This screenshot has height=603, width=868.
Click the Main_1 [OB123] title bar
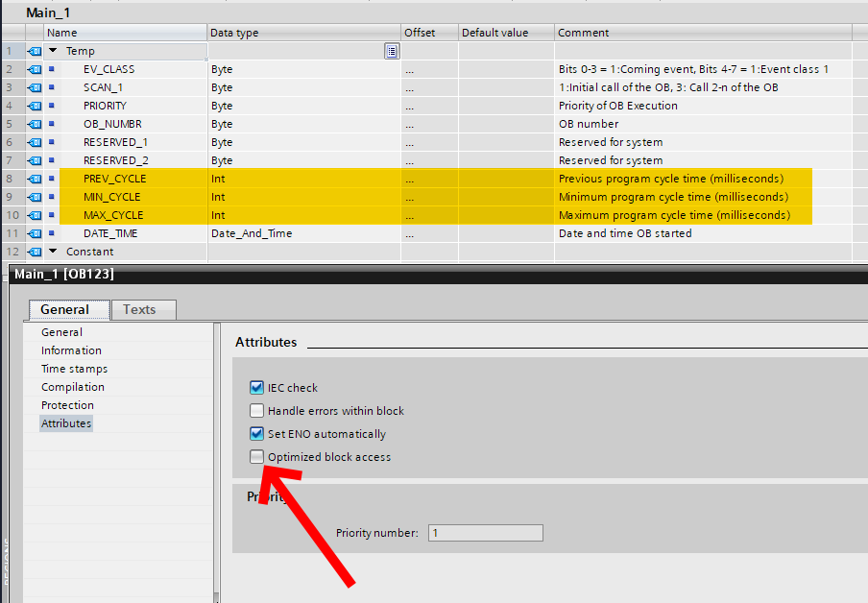coord(439,274)
